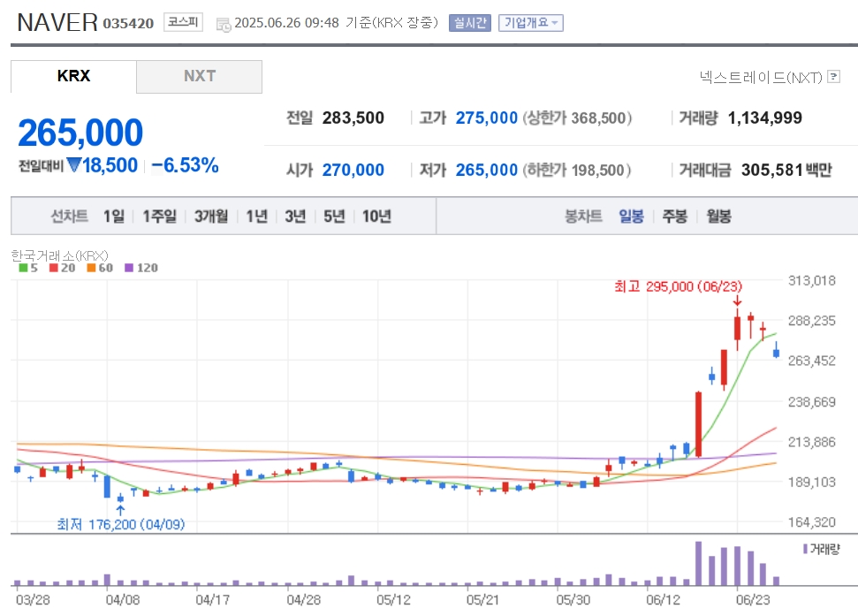The width and height of the screenshot is (858, 616).
Task: Select the KRX tab
Action: [73, 77]
